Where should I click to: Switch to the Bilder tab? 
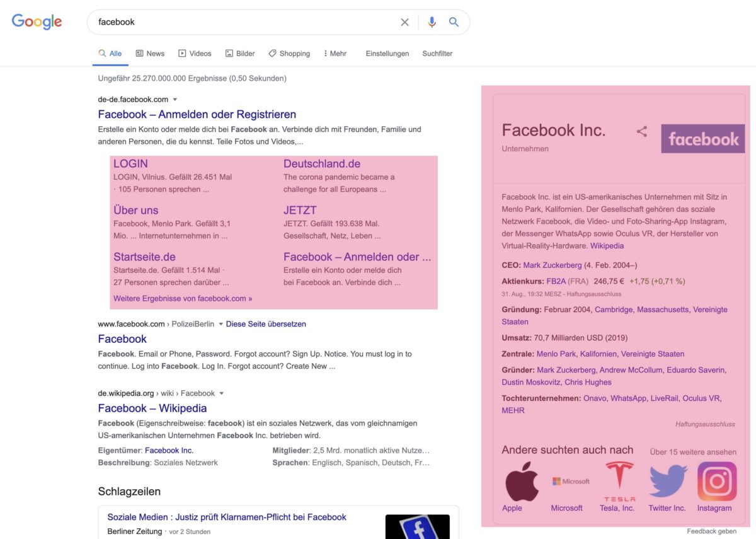[x=240, y=54]
